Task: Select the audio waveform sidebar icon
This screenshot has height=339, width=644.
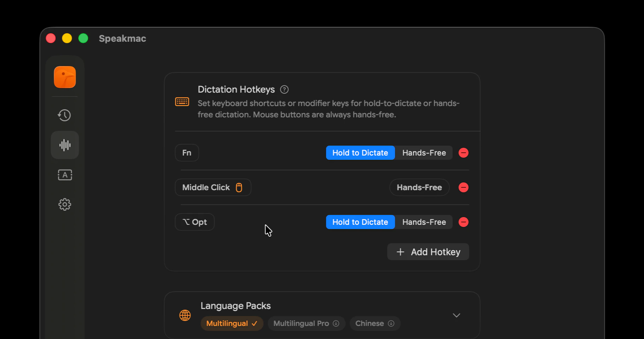Action: pyautogui.click(x=65, y=145)
